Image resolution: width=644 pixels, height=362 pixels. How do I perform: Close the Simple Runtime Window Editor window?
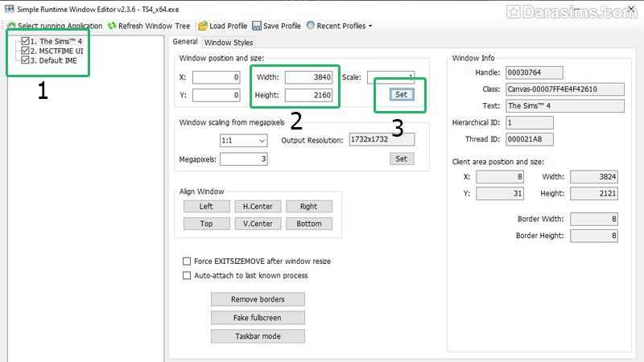tap(631, 8)
